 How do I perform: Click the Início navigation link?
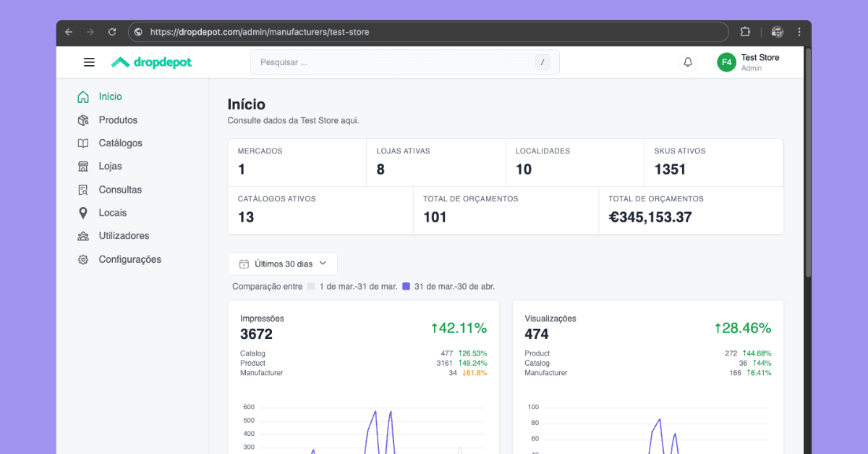[109, 96]
